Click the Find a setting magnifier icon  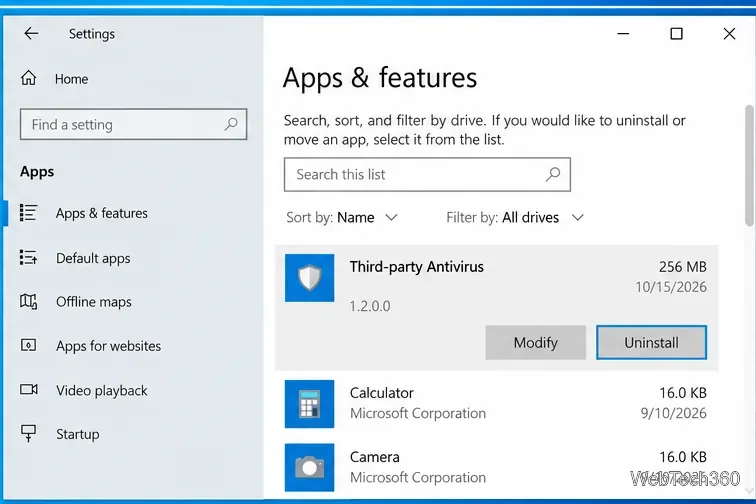tap(231, 124)
